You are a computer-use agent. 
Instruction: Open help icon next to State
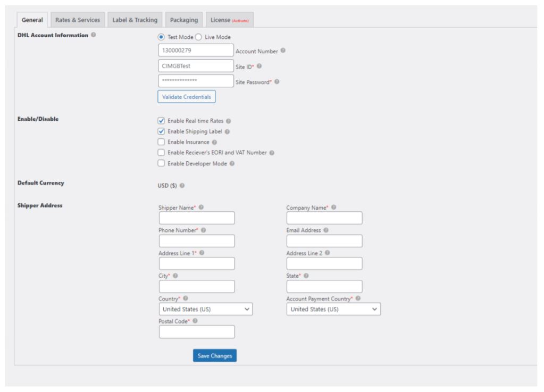click(x=306, y=276)
